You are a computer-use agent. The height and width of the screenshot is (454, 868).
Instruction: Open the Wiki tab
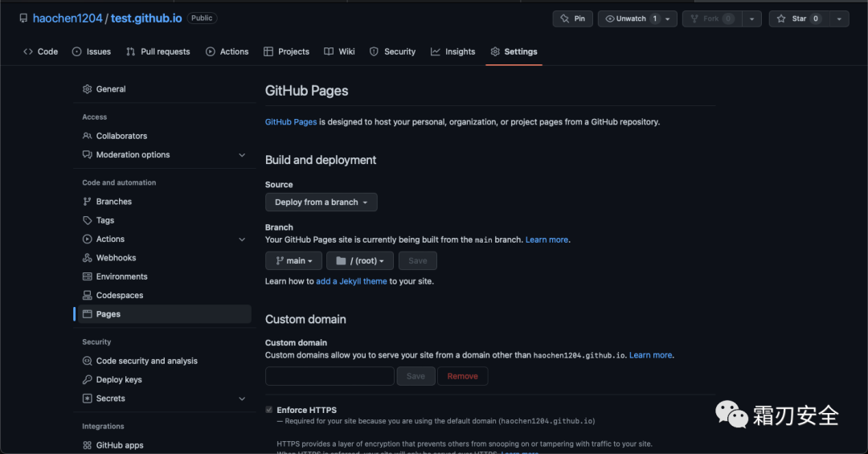pos(339,51)
